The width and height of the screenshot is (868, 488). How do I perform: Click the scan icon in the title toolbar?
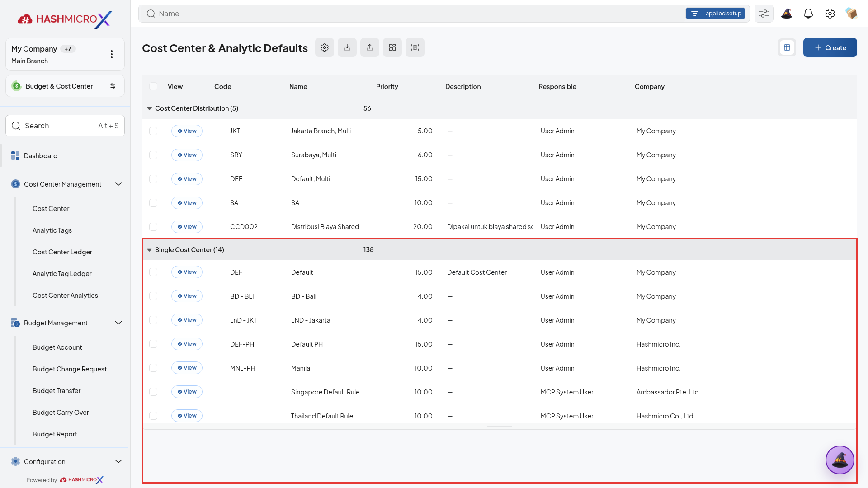click(x=415, y=47)
